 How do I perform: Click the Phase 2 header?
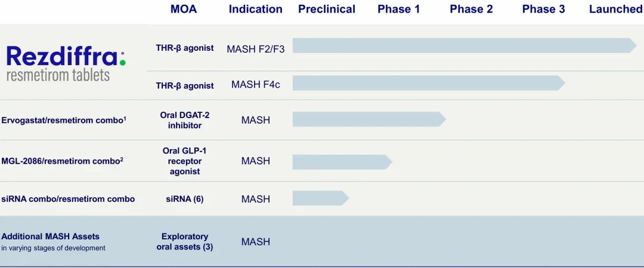click(471, 9)
